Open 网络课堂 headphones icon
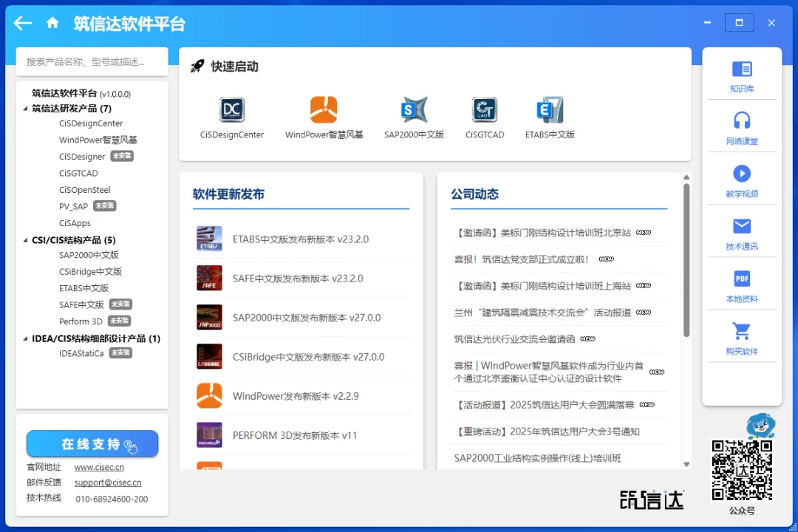798x532 pixels. [742, 121]
